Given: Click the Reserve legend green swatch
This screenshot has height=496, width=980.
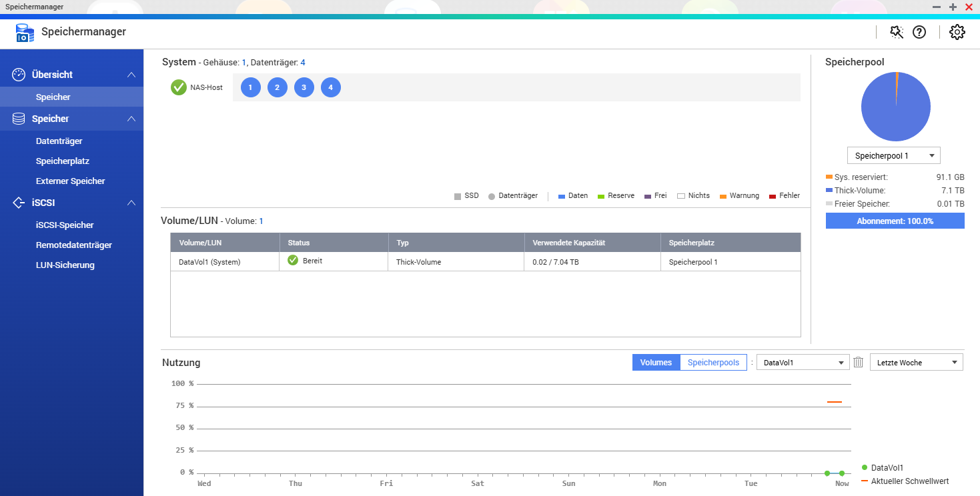Looking at the screenshot, I should tap(601, 196).
